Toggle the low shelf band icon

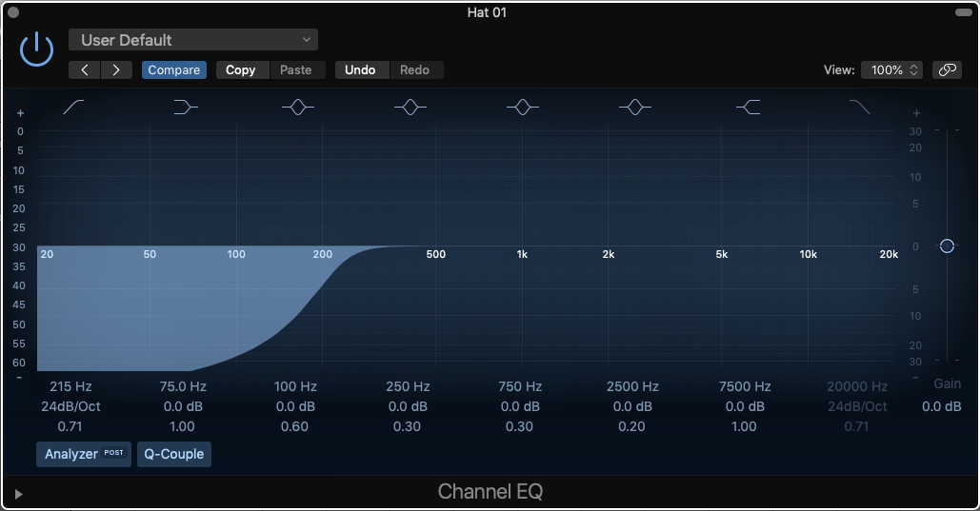185,108
